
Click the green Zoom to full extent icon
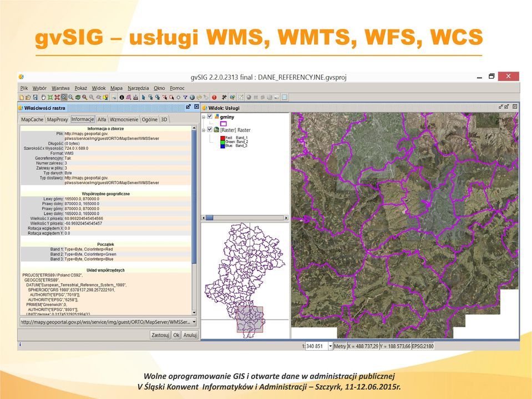pos(50,97)
